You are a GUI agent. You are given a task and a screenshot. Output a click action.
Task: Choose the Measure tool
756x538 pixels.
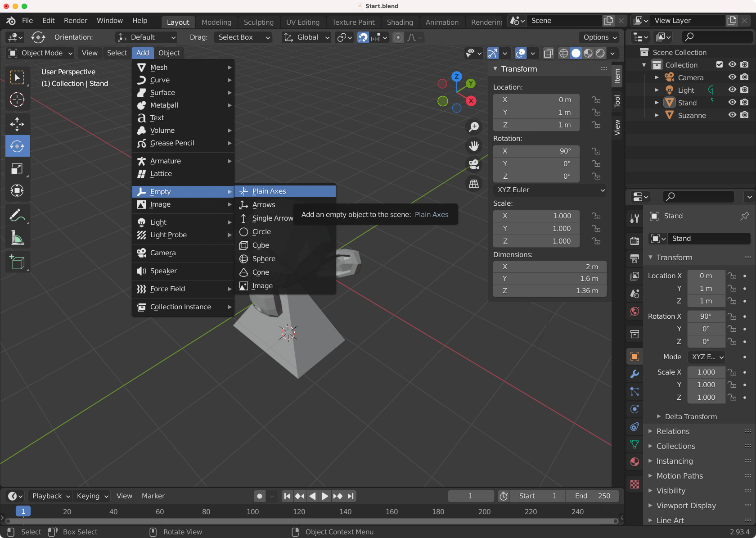point(17,238)
